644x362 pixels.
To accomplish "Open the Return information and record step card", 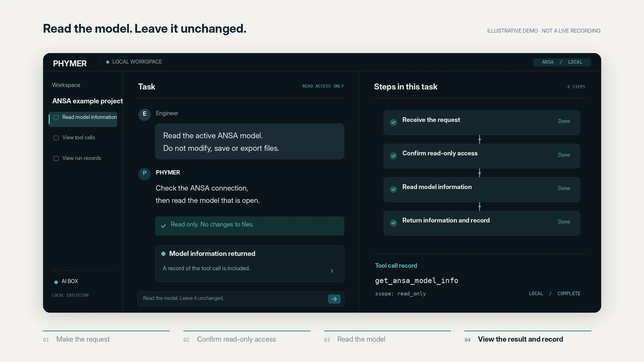I will point(482,223).
